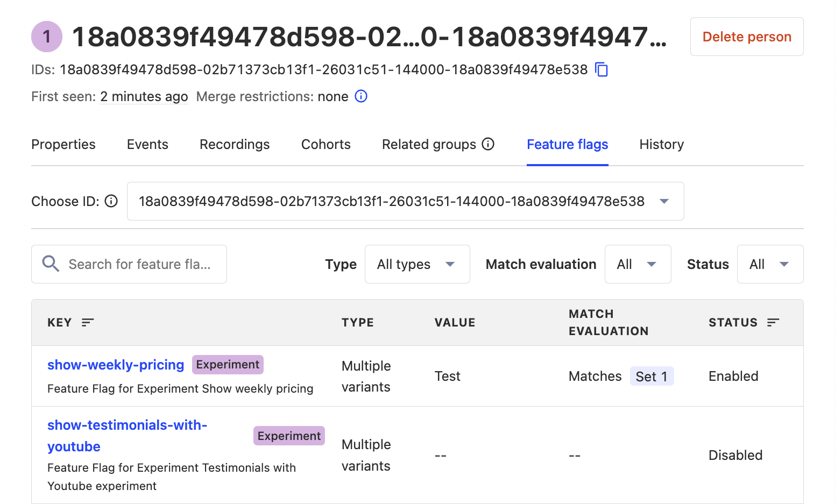Click the person avatar circle
This screenshot has width=835, height=504.
click(47, 37)
